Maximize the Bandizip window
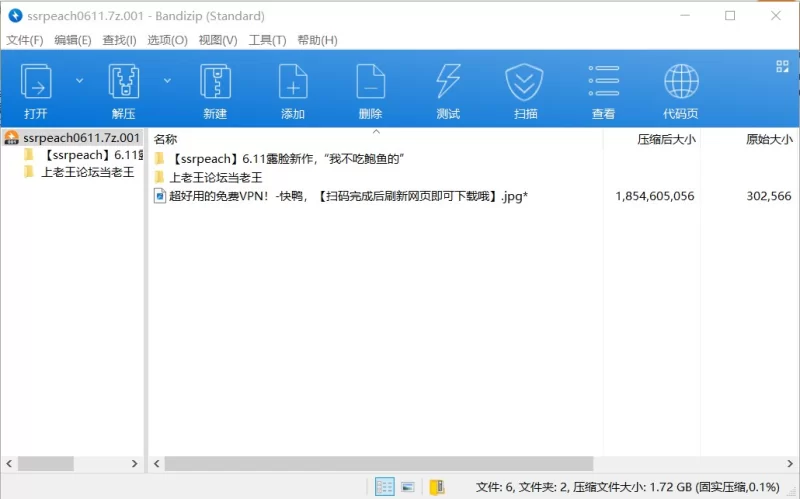 [730, 16]
